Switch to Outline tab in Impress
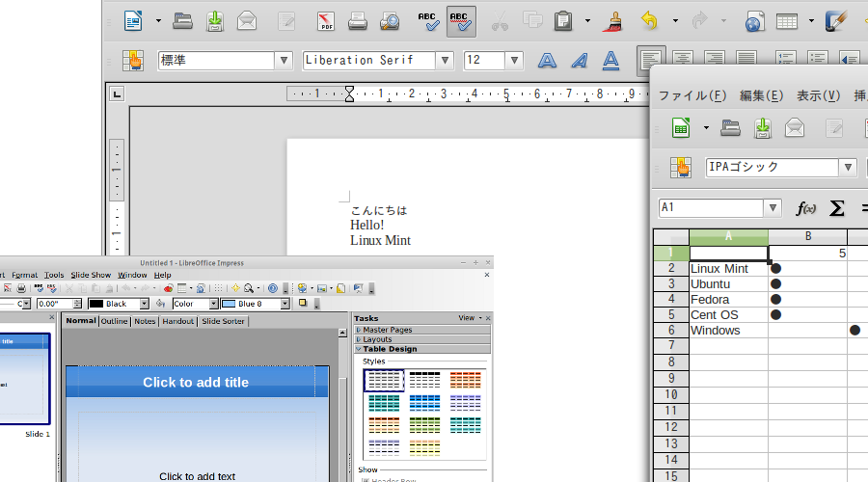 pyautogui.click(x=114, y=321)
